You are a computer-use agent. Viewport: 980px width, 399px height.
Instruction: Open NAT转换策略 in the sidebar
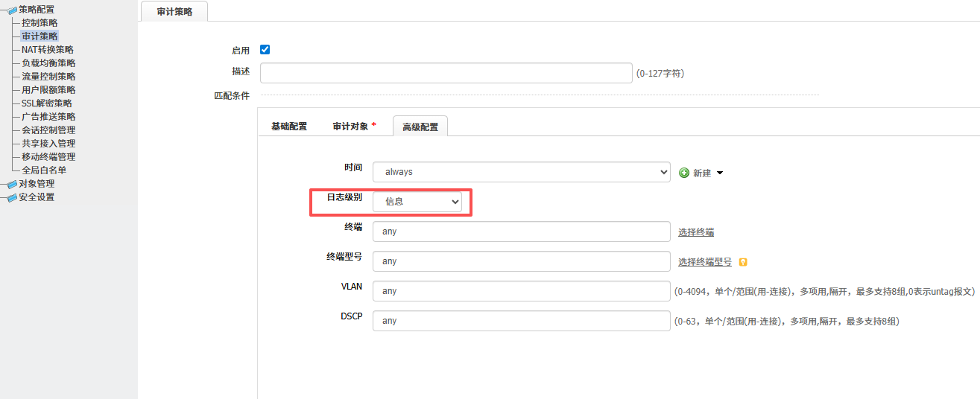point(47,50)
